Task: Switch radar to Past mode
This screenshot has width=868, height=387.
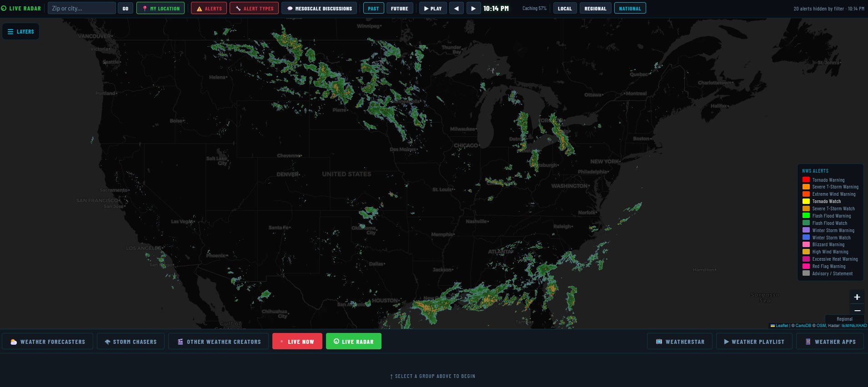Action: pyautogui.click(x=373, y=8)
